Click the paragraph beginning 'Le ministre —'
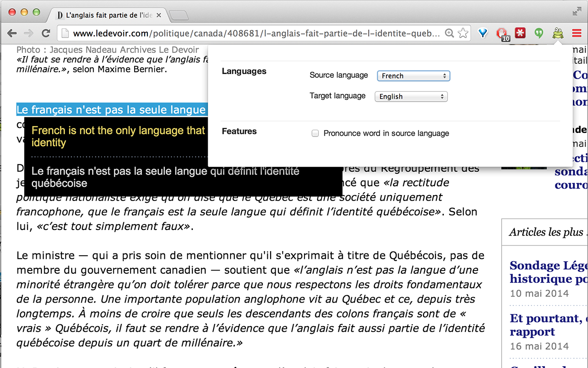588x368 pixels. [251, 299]
